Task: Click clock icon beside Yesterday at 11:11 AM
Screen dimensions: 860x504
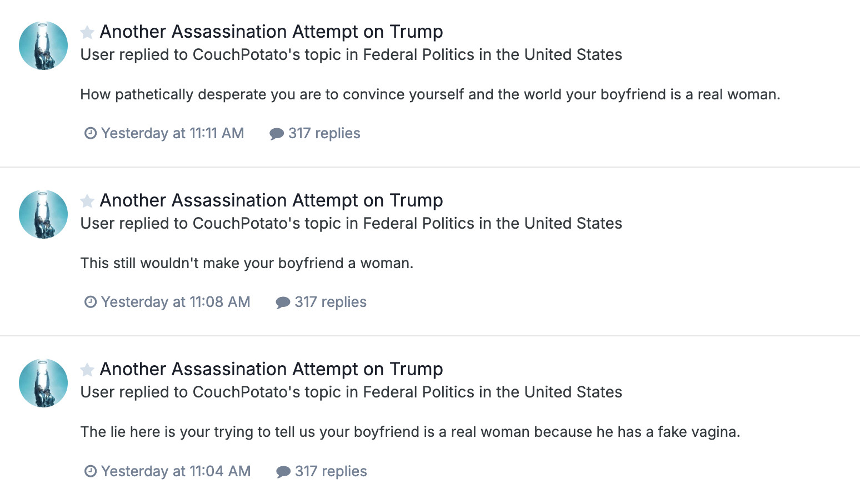Action: point(91,133)
